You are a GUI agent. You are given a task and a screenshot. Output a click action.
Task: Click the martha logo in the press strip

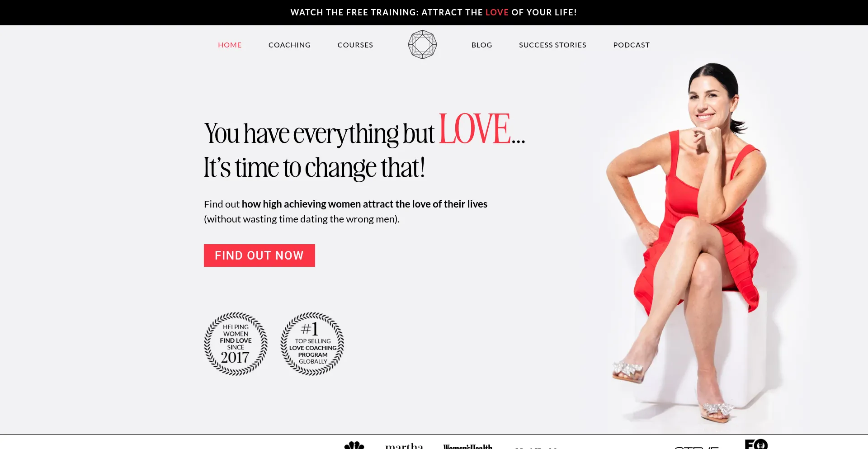click(x=404, y=446)
